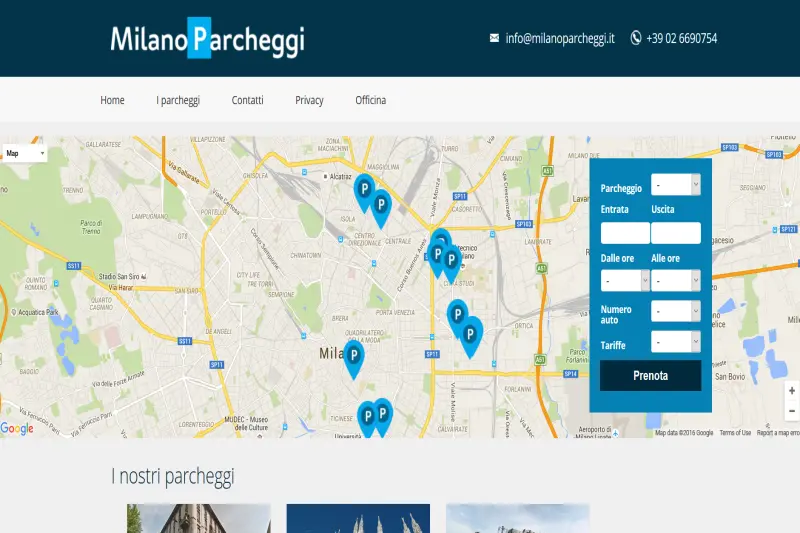Open the info@milanoparcheggi.it email link
This screenshot has width=800, height=533.
pos(560,38)
